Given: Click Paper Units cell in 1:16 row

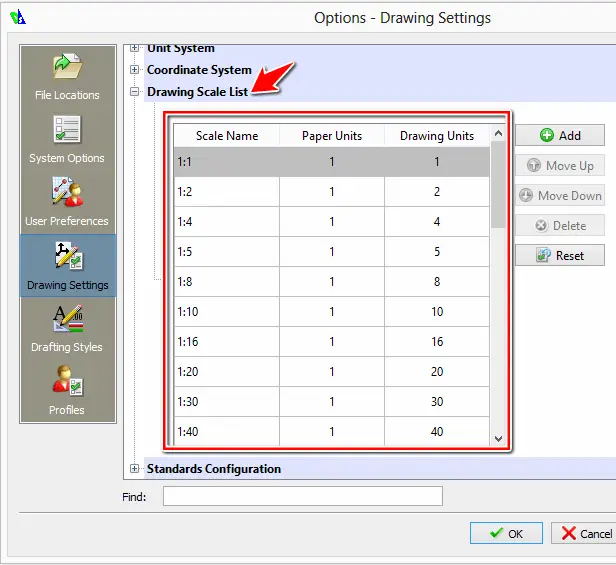Looking at the screenshot, I should point(332,341).
